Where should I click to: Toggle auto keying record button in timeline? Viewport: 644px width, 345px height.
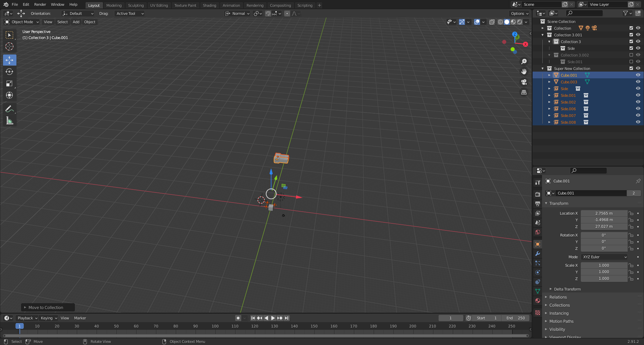238,318
